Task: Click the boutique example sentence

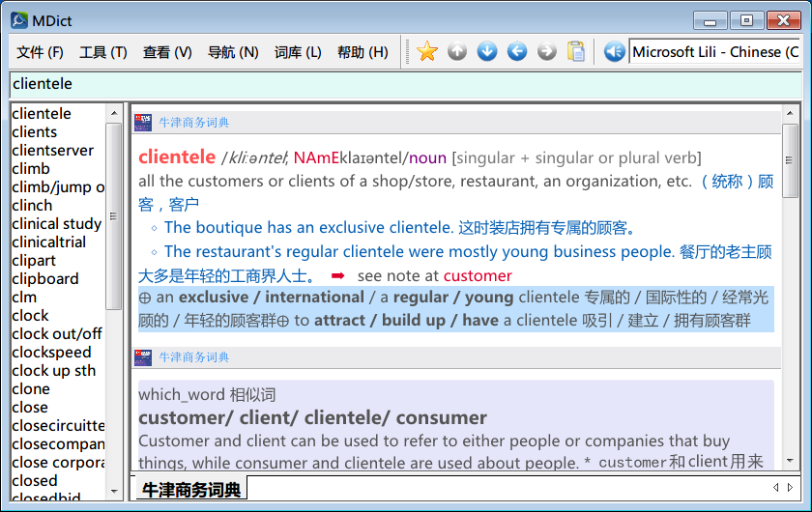Action: pyautogui.click(x=400, y=227)
